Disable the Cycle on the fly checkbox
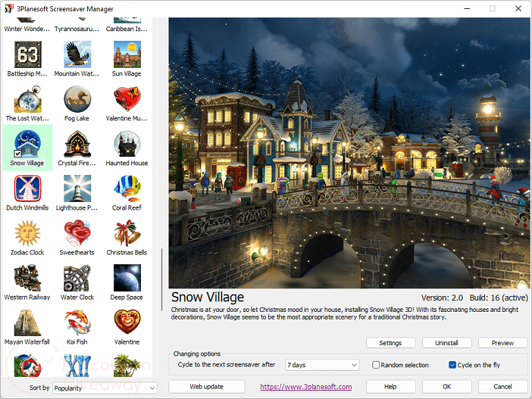Viewport: 532px width, 399px height. pyautogui.click(x=453, y=364)
